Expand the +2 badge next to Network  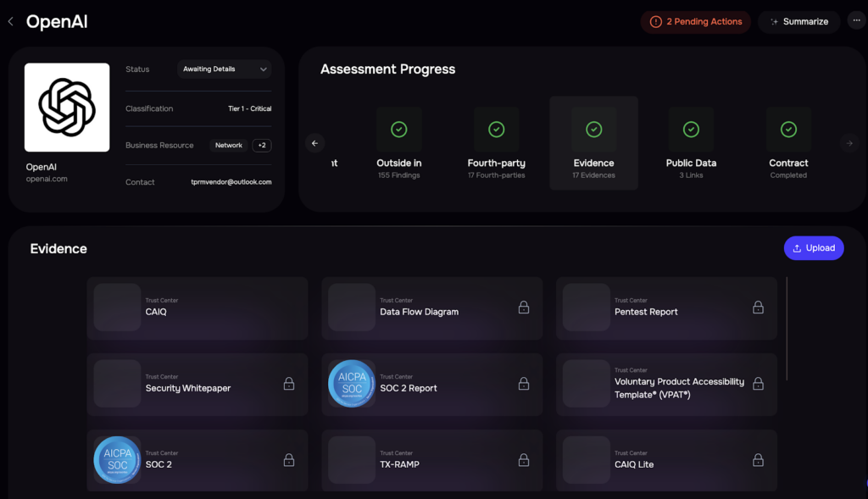coord(262,145)
